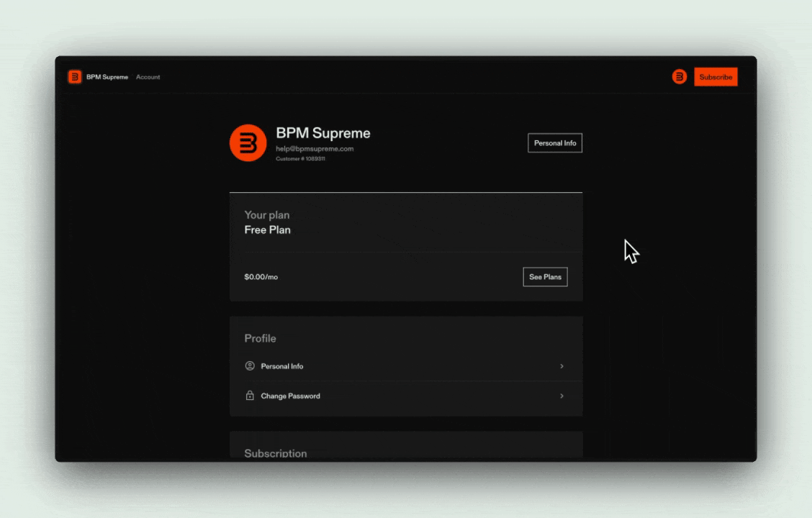Expand the Personal Info row chevron

(562, 366)
